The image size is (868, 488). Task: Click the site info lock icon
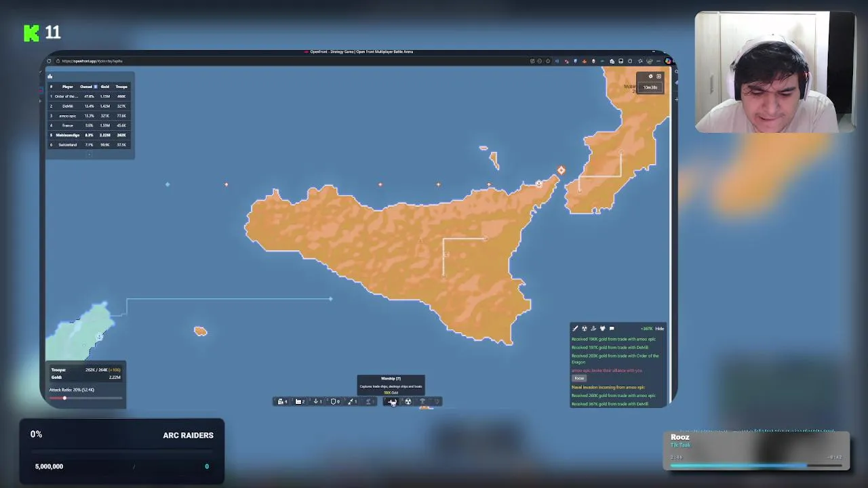pyautogui.click(x=58, y=61)
